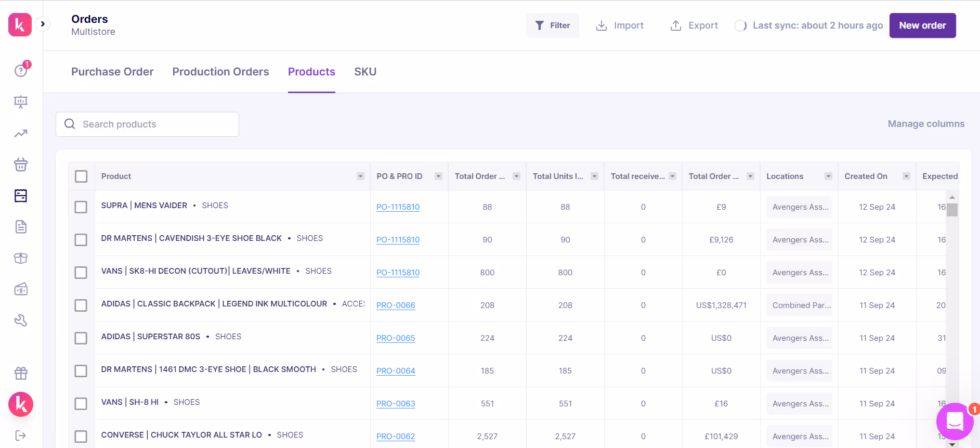Check the CONVERSE CHUCK TAYLOR row
Image resolution: width=980 pixels, height=448 pixels.
tap(81, 437)
